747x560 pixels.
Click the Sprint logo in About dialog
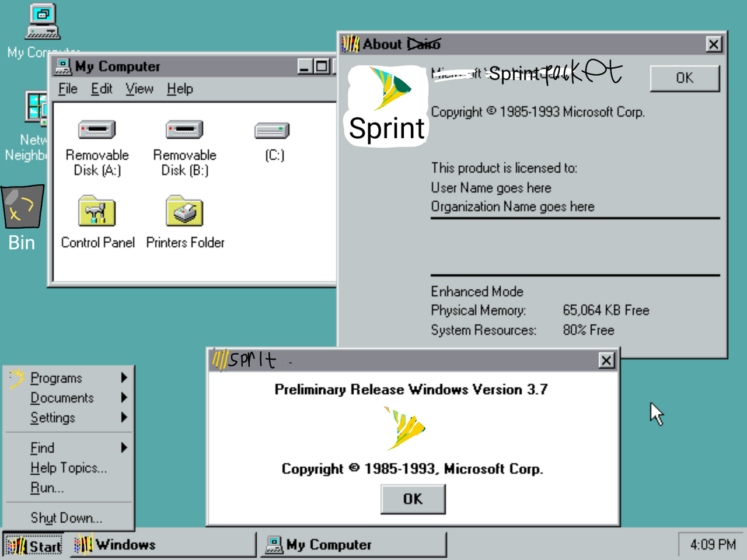[388, 105]
